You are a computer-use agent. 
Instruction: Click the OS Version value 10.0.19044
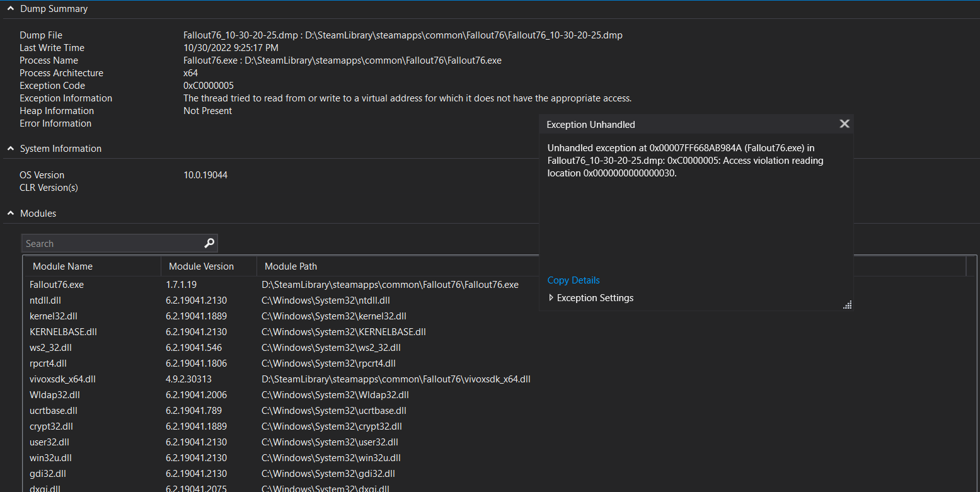205,175
